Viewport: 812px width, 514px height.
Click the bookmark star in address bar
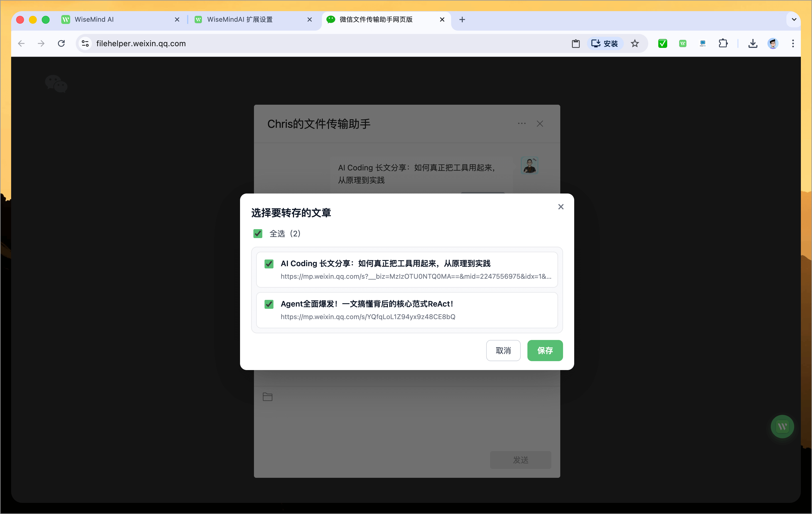635,43
